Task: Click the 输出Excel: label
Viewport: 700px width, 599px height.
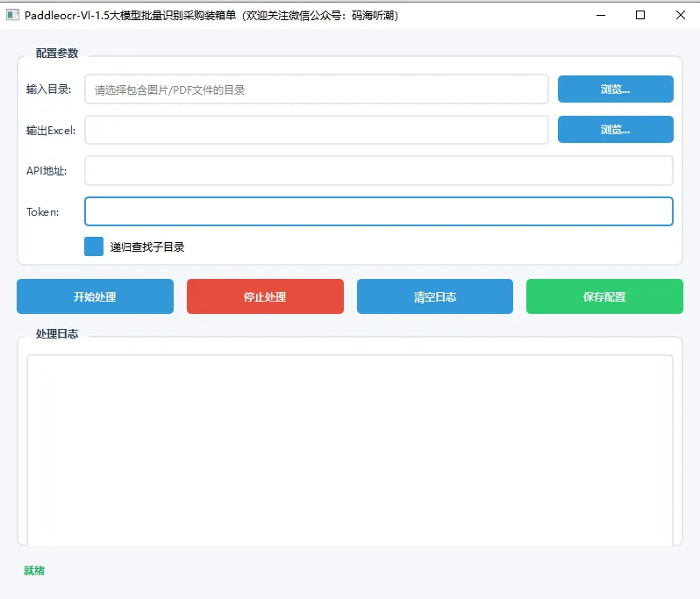Action: (x=51, y=131)
